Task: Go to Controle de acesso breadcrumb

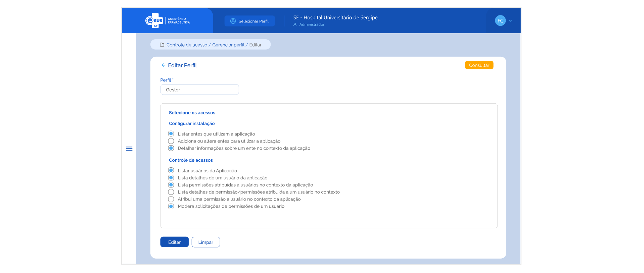Action: [x=187, y=45]
